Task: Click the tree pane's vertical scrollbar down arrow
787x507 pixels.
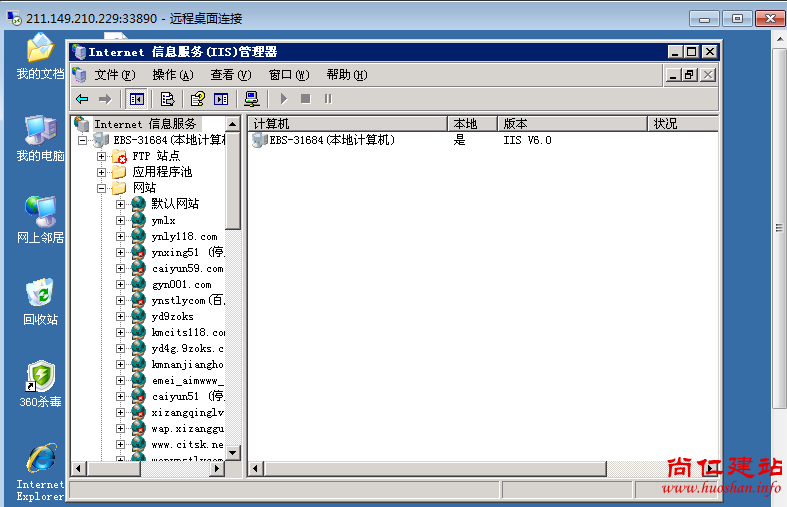Action: click(x=233, y=452)
